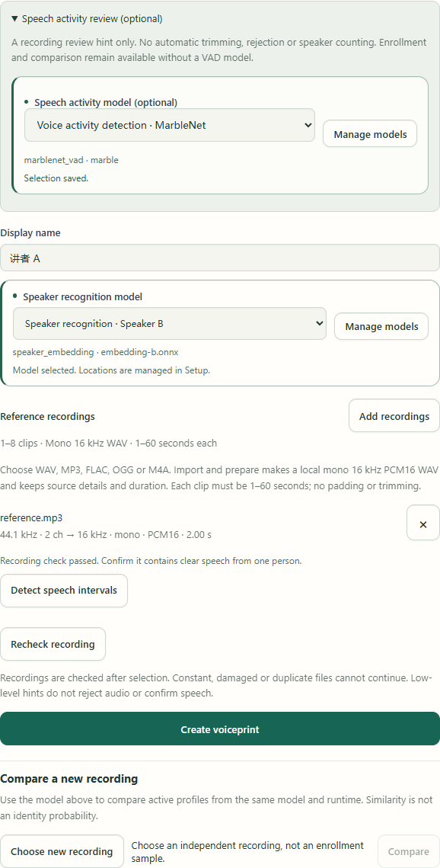Click Detect speech intervals
The width and height of the screenshot is (440, 868).
(x=64, y=590)
